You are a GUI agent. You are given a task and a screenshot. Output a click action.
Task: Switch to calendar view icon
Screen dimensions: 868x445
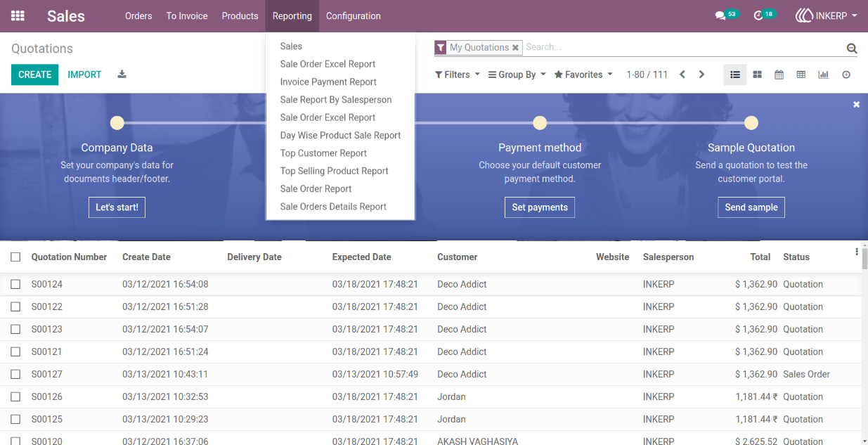779,75
